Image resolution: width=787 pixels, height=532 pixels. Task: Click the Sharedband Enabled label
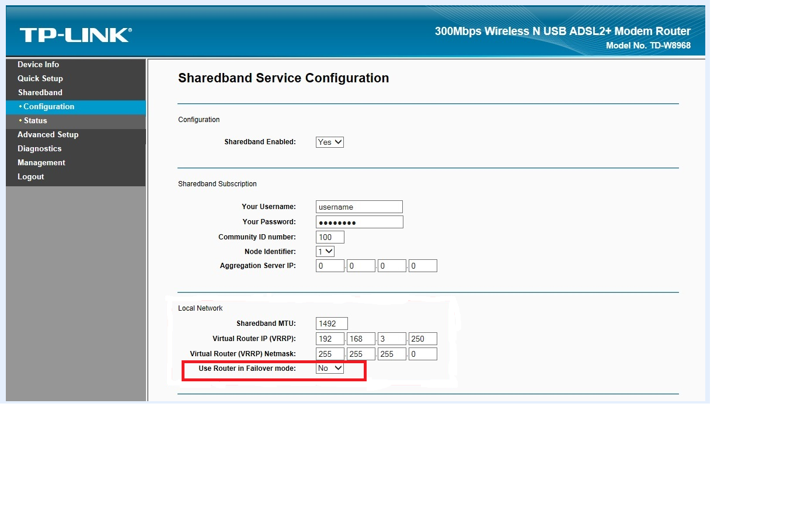pyautogui.click(x=260, y=142)
